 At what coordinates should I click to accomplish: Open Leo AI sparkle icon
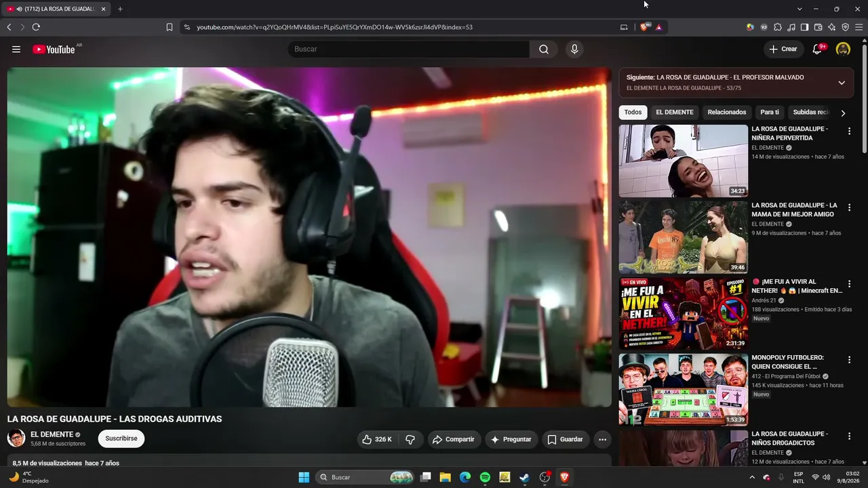pyautogui.click(x=831, y=27)
